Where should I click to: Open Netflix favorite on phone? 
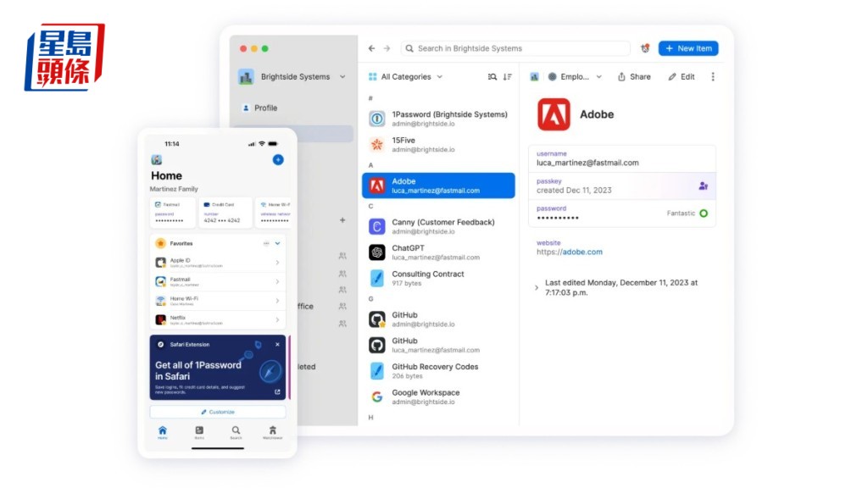coord(218,319)
